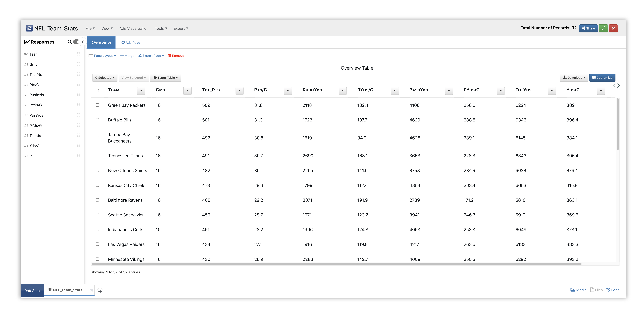
Task: Switch to the Overview tab
Action: [x=101, y=42]
